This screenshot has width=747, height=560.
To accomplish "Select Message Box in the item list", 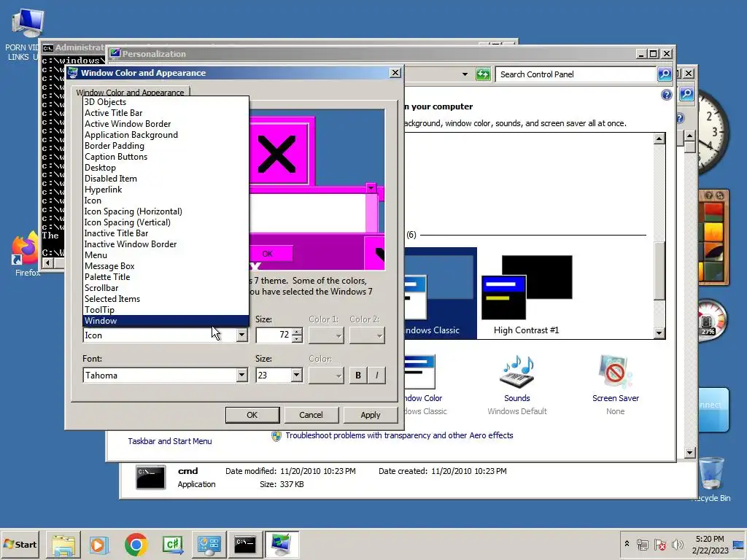I will click(166, 265).
